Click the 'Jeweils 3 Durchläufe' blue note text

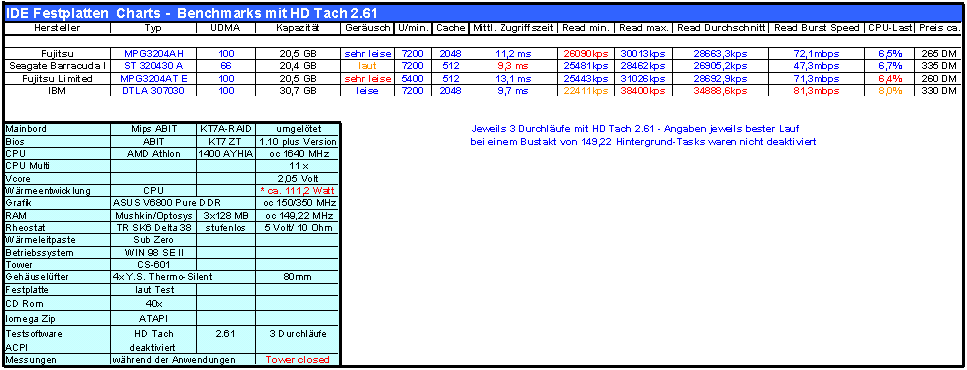(635, 129)
